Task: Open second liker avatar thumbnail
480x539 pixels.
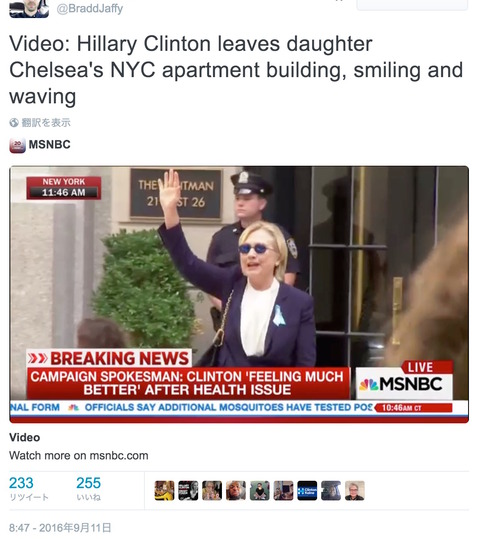Action: coord(188,491)
